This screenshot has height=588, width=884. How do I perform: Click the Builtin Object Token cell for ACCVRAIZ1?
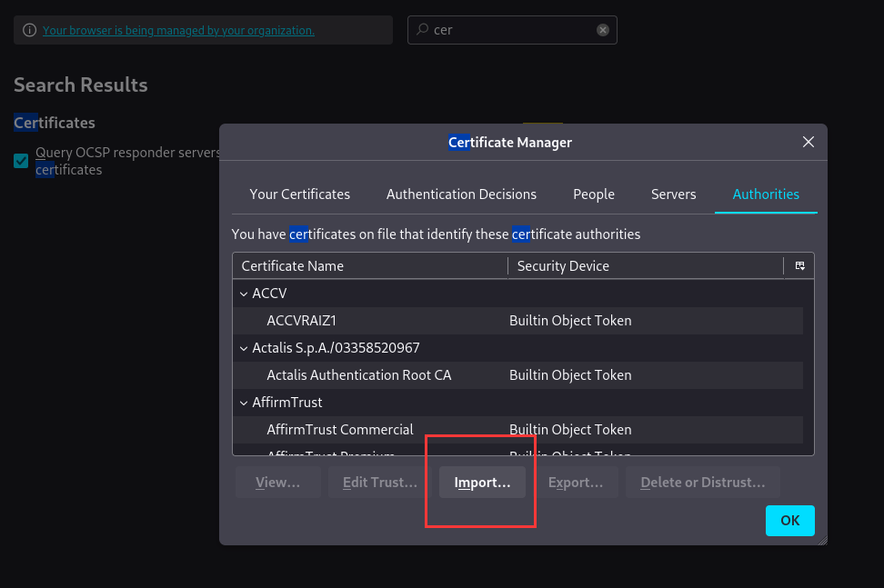570,321
